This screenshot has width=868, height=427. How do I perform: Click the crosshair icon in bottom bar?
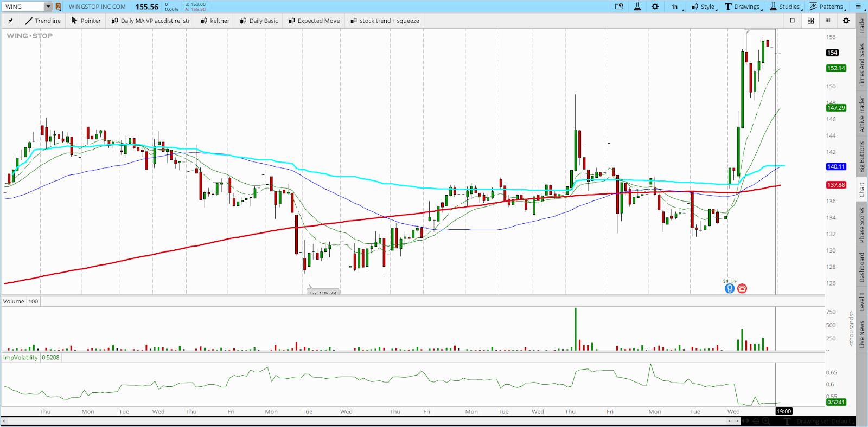[x=756, y=421]
